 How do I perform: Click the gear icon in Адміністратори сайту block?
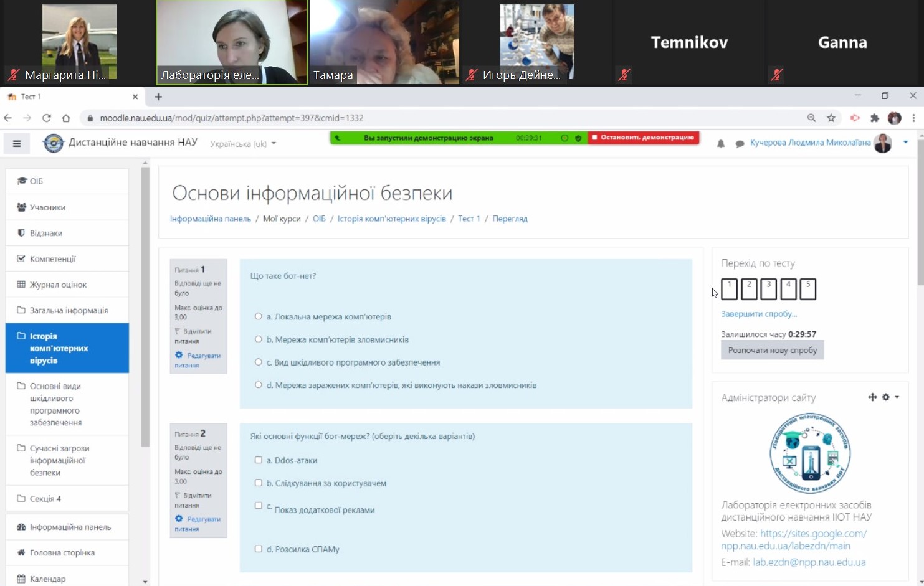[886, 397]
